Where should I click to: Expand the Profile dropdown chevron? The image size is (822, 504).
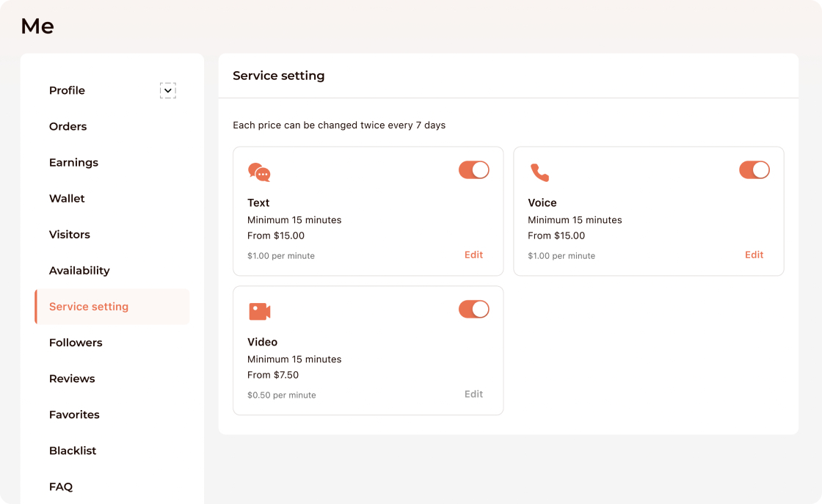pos(168,91)
